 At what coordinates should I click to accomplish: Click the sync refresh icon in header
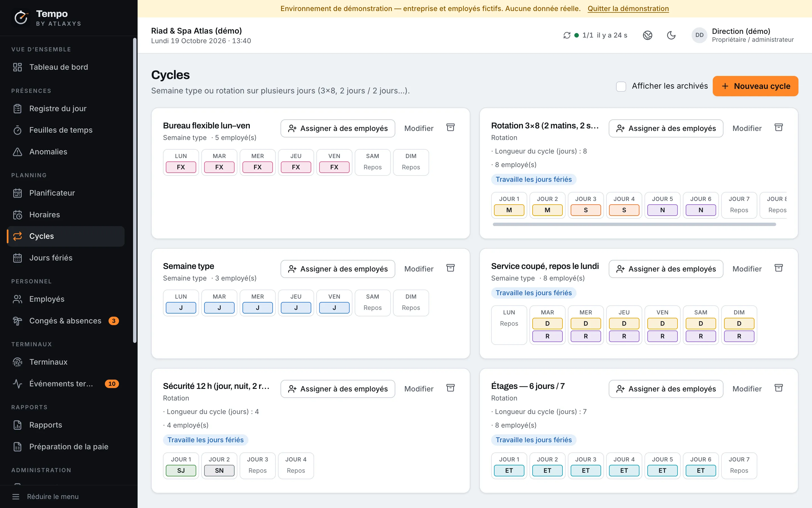click(x=567, y=35)
